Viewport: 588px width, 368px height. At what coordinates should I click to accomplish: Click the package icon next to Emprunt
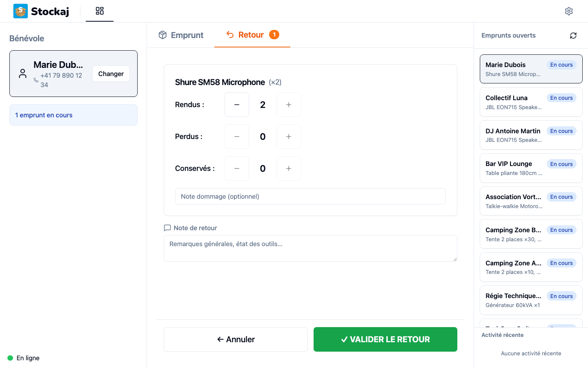(163, 35)
